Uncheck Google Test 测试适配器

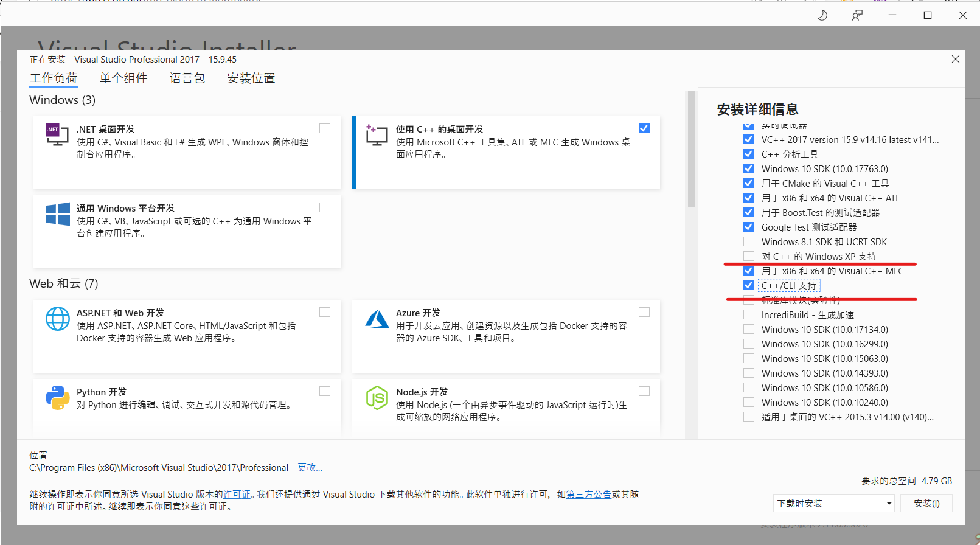tap(749, 227)
